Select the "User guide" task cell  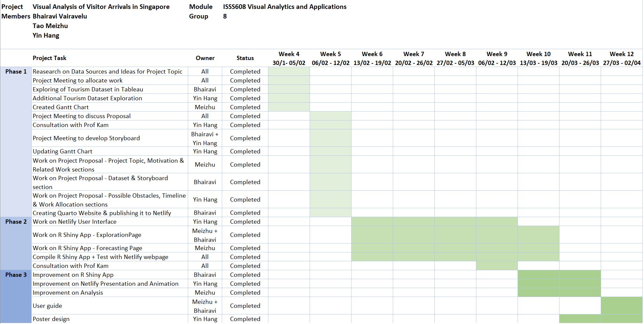click(48, 306)
